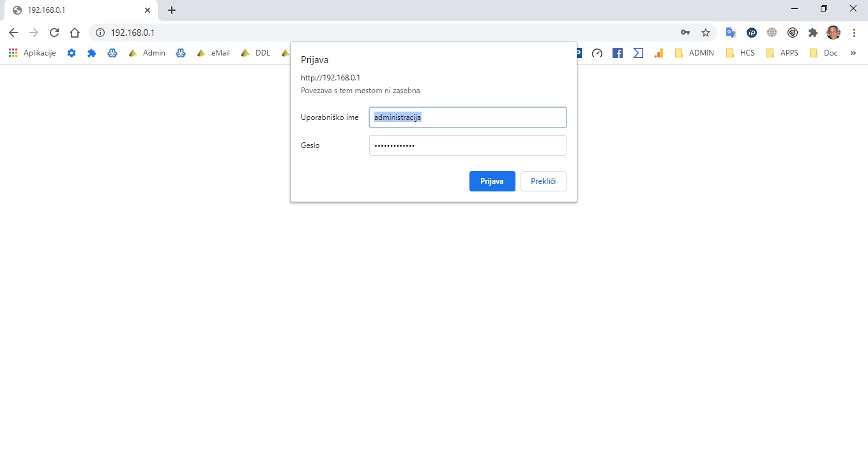Image resolution: width=868 pixels, height=469 pixels.
Task: Open the sigma symbol bookmark
Action: point(638,53)
